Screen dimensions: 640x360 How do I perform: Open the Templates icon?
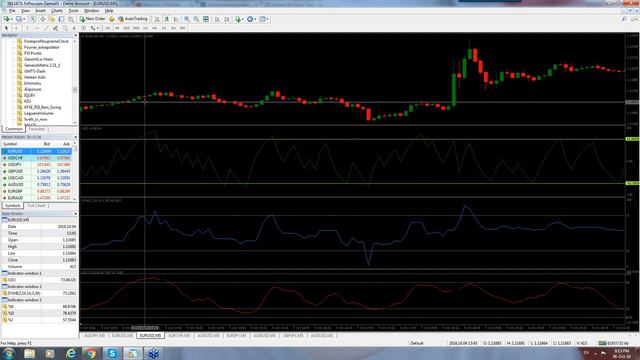click(x=263, y=19)
